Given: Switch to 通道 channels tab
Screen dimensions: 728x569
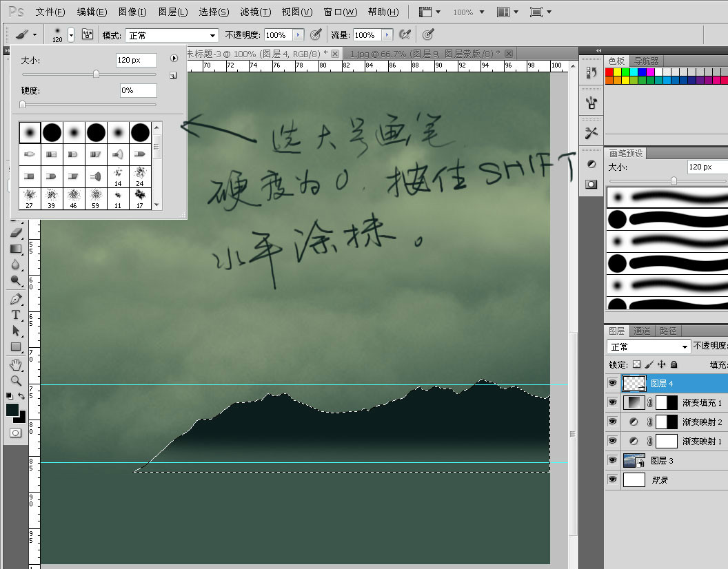Looking at the screenshot, I should coord(642,331).
